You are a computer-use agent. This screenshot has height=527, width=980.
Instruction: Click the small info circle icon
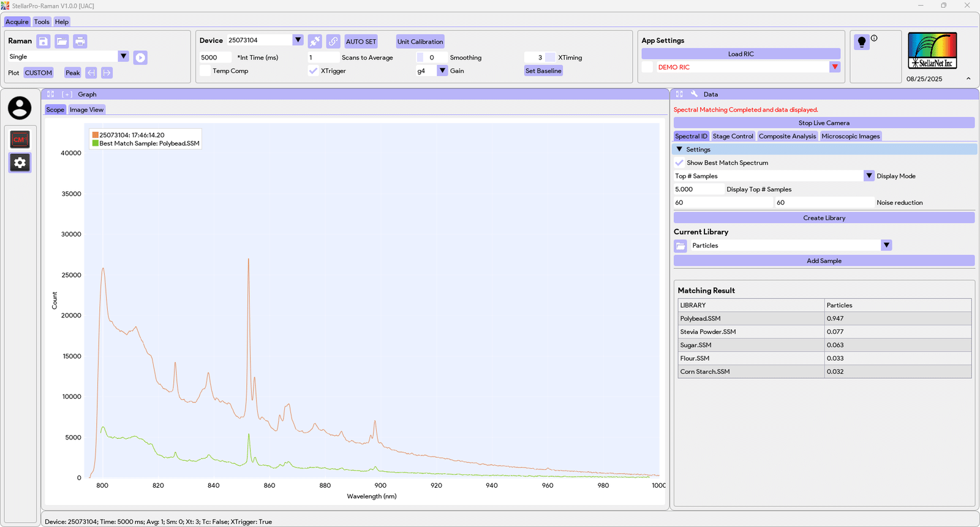(x=874, y=38)
